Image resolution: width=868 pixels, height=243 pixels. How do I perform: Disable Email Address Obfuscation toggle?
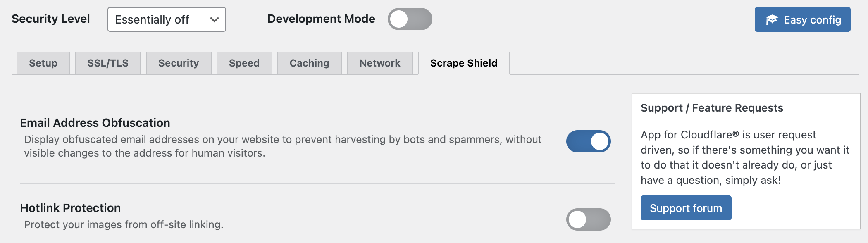point(589,141)
